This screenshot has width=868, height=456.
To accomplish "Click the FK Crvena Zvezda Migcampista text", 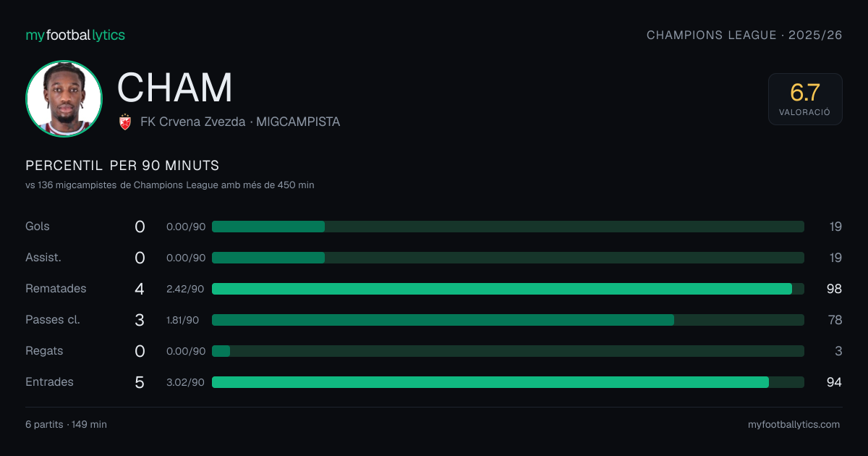I will point(240,122).
